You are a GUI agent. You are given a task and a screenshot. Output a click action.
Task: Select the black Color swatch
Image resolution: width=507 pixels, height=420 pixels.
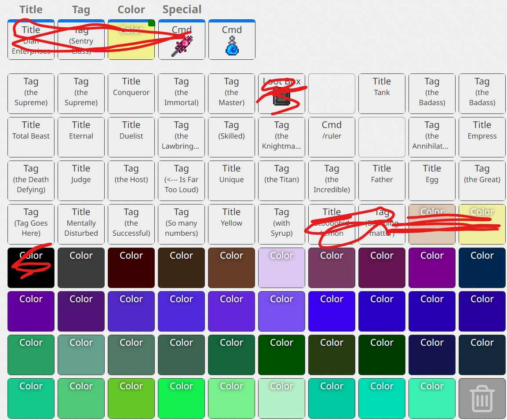pyautogui.click(x=31, y=268)
